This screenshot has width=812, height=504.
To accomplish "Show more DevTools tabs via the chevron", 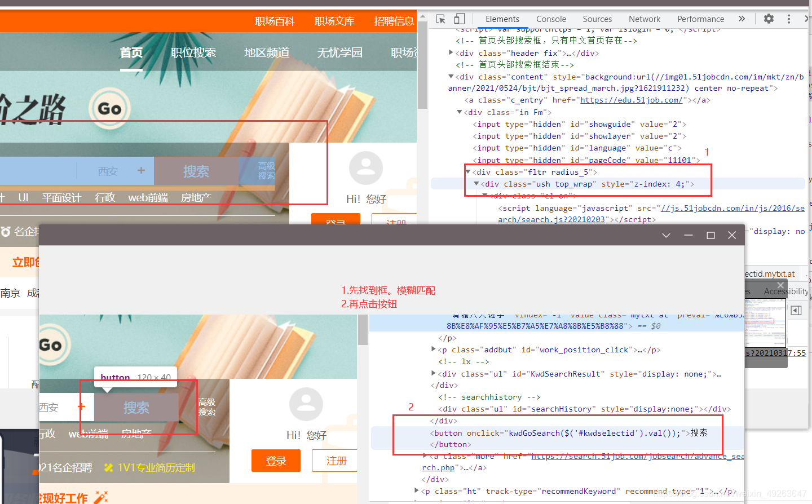I will click(742, 19).
